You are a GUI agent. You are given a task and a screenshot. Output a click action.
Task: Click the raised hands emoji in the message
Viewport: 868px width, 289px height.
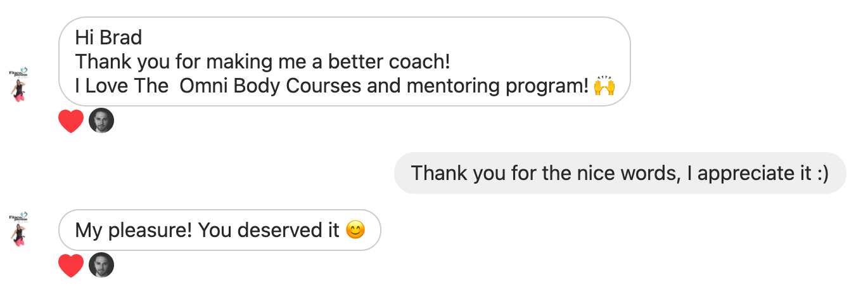(604, 87)
